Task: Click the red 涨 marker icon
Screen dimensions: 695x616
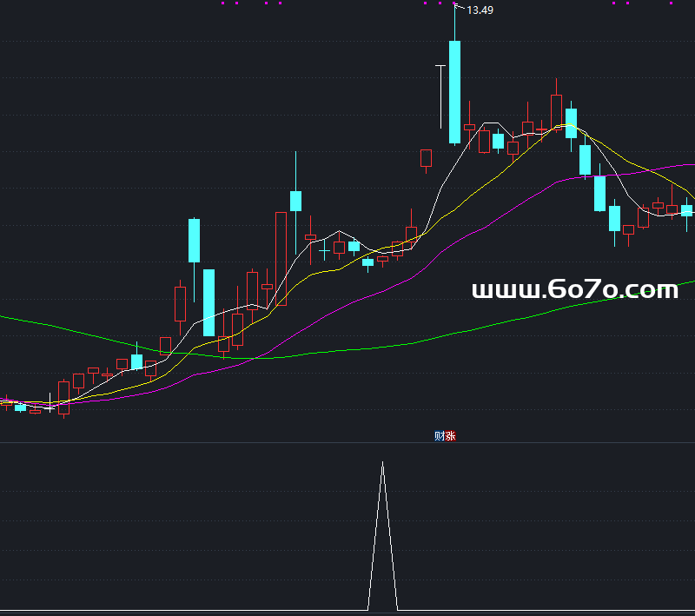Action: tap(449, 436)
